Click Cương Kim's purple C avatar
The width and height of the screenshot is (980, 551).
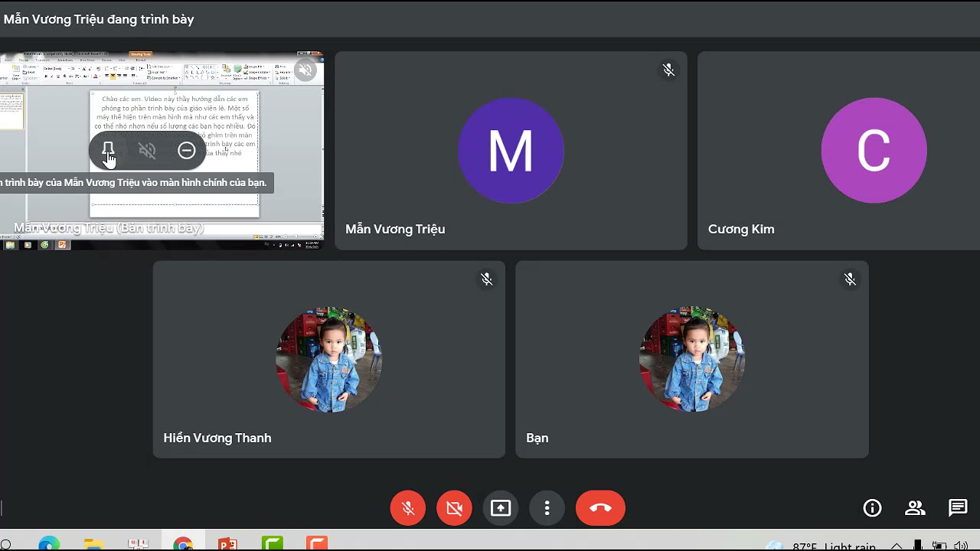pyautogui.click(x=874, y=151)
